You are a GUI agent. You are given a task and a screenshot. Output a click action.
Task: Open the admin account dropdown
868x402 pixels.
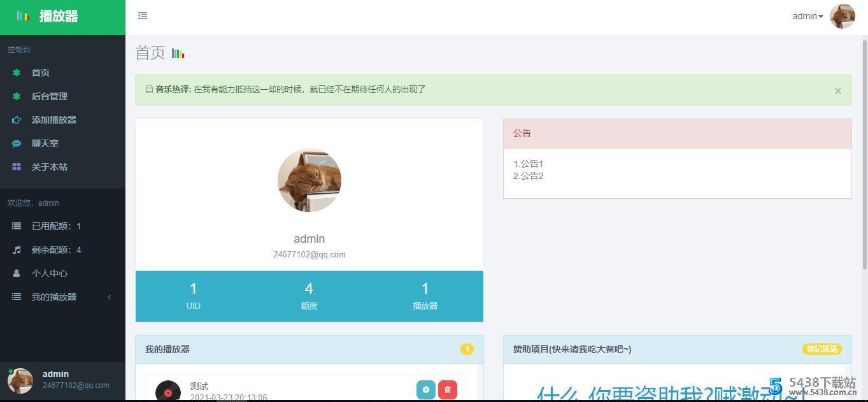[806, 16]
